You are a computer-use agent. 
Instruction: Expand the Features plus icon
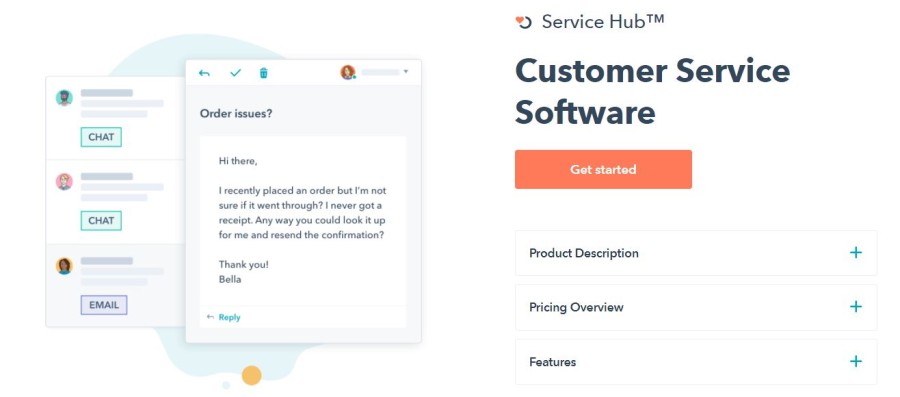tap(856, 361)
